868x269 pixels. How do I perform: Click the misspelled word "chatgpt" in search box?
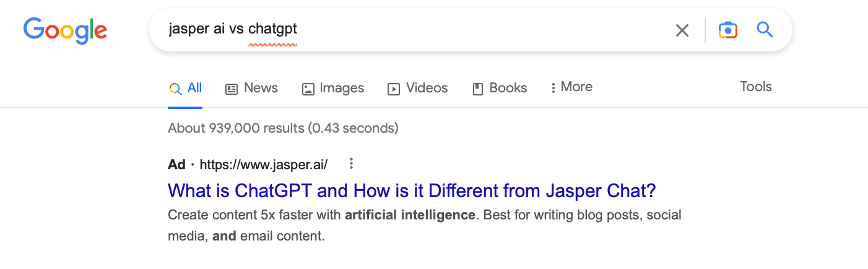point(272,29)
